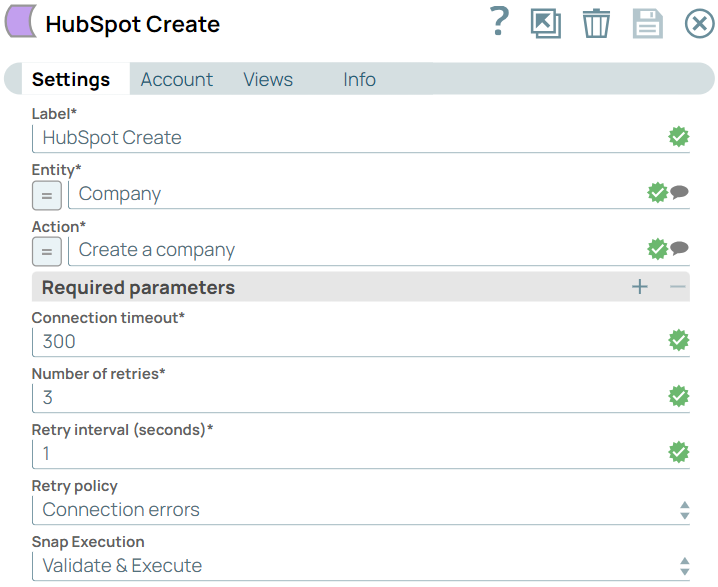Click green validation check beside Label

point(679,137)
